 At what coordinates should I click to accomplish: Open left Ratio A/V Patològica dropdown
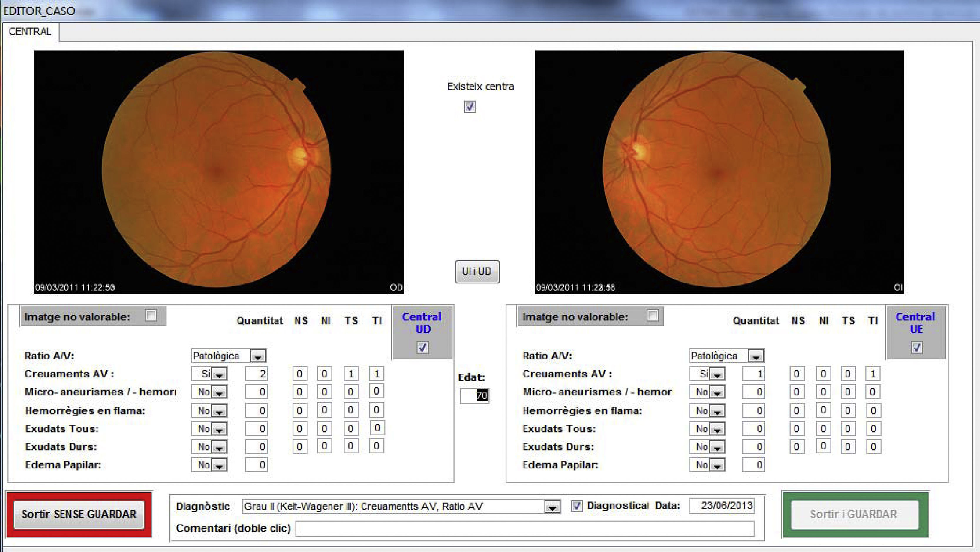[x=258, y=356]
